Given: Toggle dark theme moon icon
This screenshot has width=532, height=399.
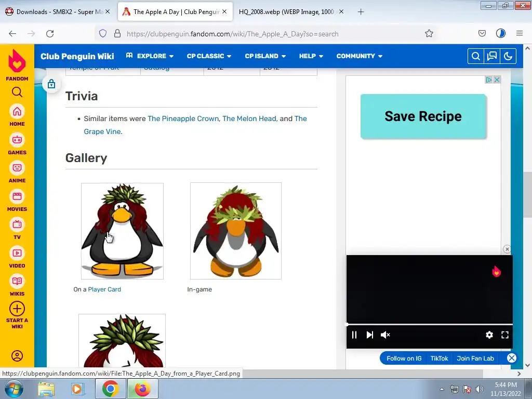Looking at the screenshot, I should [x=508, y=56].
